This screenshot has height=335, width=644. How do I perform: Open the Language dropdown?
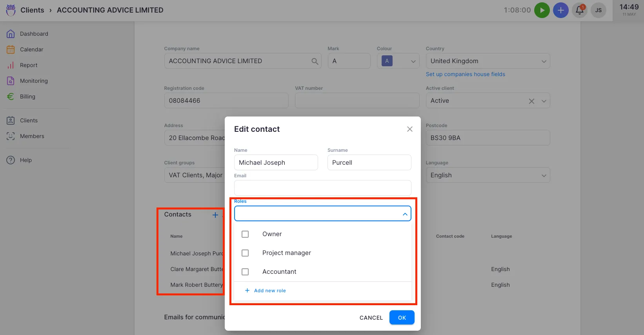(544, 175)
